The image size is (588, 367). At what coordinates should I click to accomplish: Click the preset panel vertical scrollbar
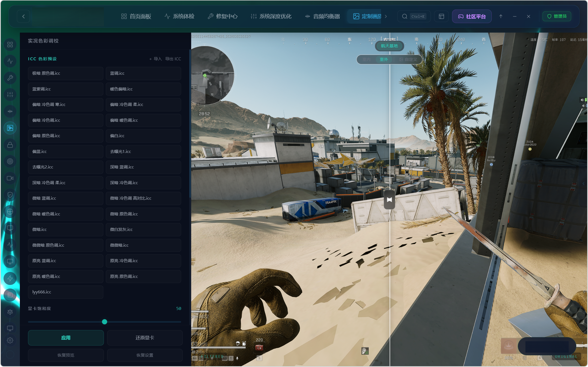pyautogui.click(x=190, y=124)
